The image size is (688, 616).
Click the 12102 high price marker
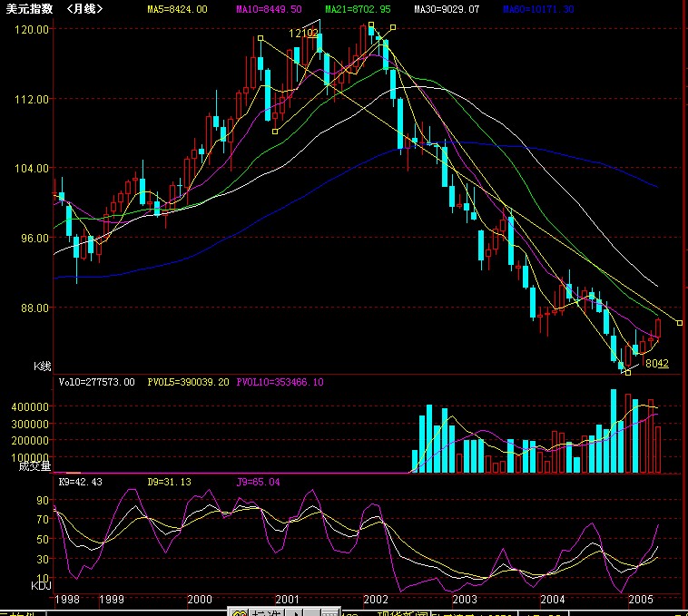coord(303,34)
